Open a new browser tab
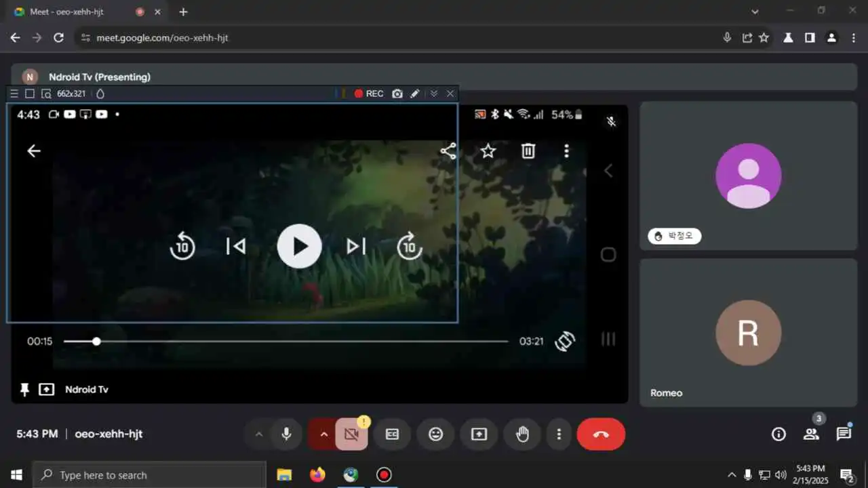Viewport: 868px width, 488px height. tap(183, 12)
